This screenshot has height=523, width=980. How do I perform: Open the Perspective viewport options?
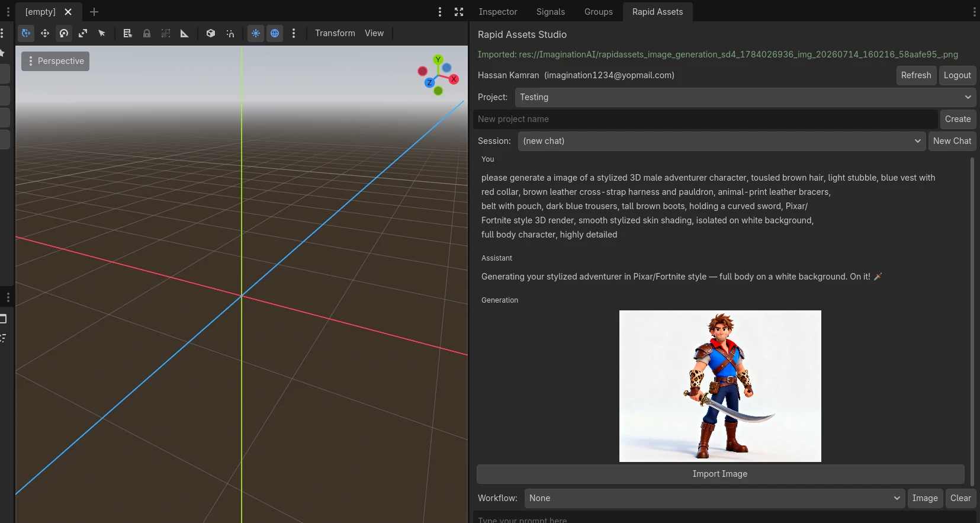tap(56, 61)
